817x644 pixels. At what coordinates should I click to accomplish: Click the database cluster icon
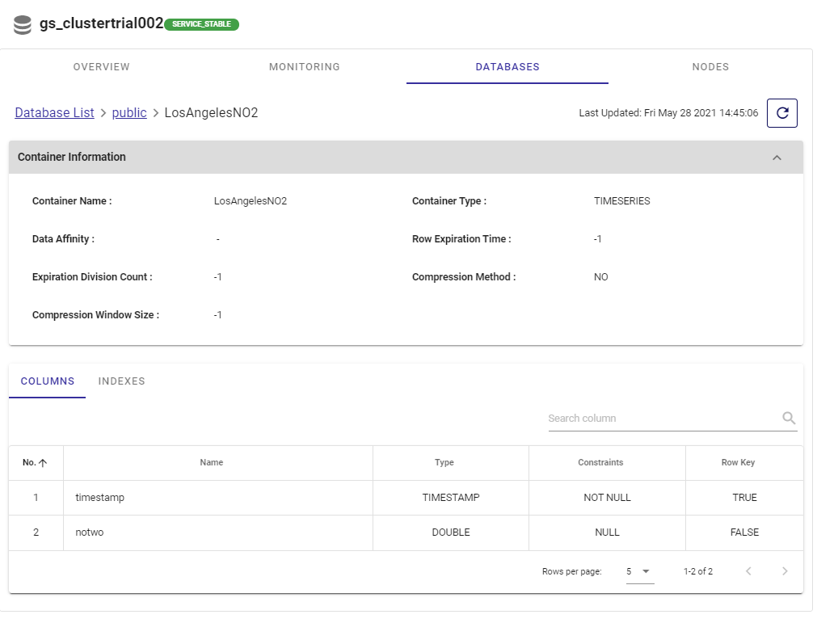(23, 25)
